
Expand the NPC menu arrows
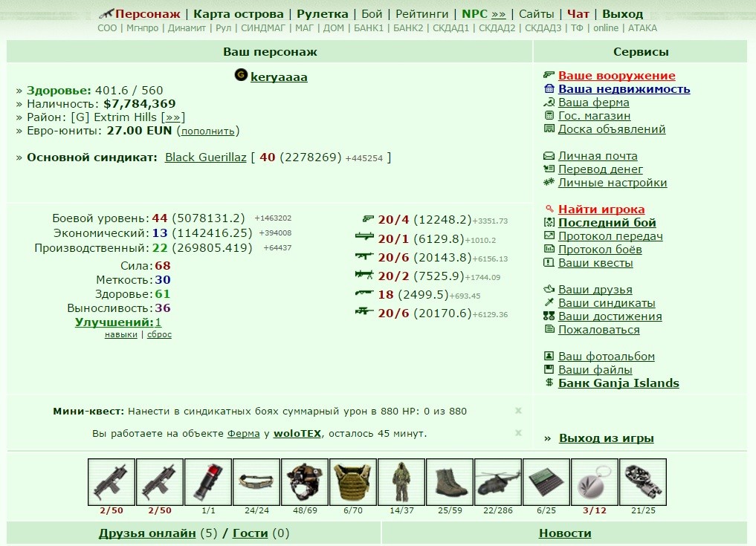[499, 14]
